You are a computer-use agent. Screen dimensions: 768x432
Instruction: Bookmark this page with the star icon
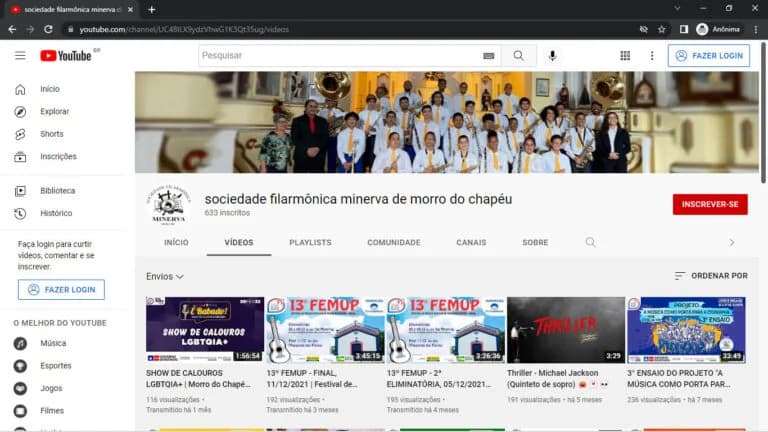pos(662,29)
